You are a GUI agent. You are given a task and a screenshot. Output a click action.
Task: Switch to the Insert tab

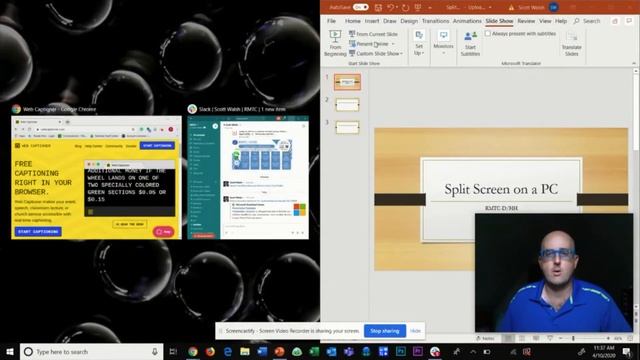pyautogui.click(x=372, y=21)
